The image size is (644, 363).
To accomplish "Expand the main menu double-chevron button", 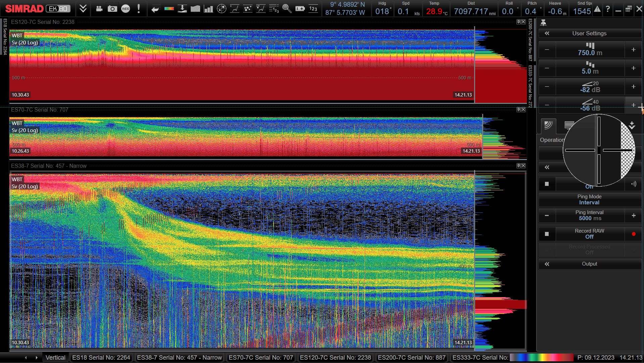I will click(83, 9).
